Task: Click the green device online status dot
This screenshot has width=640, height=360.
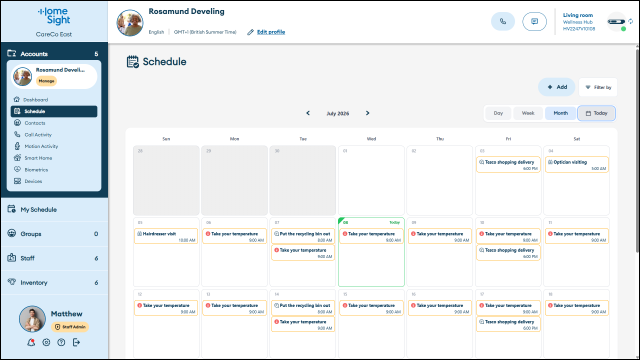Action: tap(623, 29)
